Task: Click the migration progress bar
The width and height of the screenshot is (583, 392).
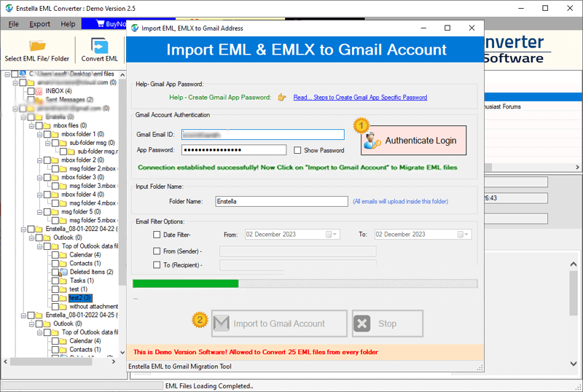Action: tap(305, 283)
